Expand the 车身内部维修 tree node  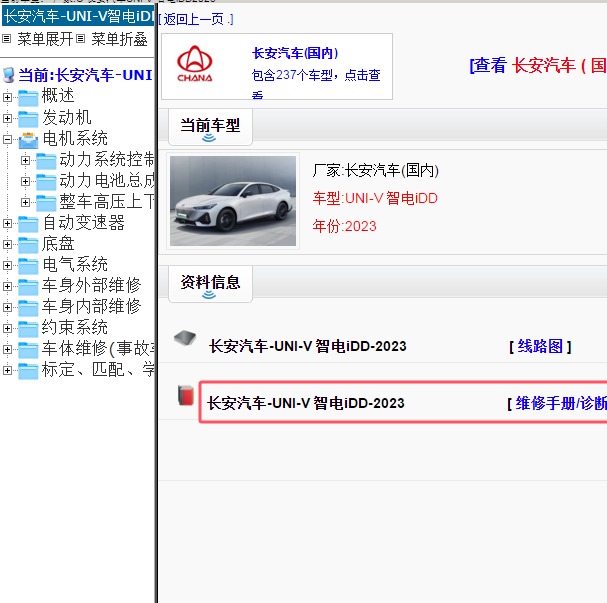[x=7, y=307]
